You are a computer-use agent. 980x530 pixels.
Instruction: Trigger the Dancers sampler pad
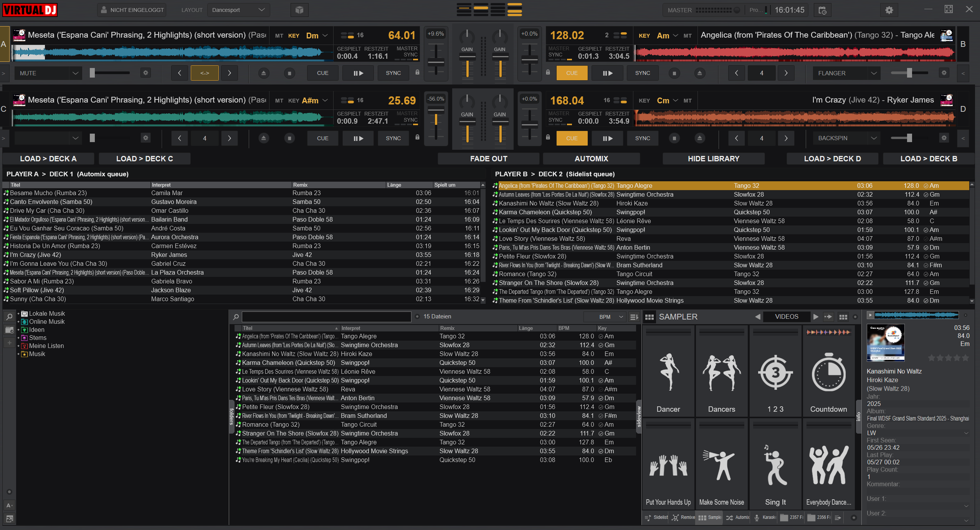(x=722, y=371)
